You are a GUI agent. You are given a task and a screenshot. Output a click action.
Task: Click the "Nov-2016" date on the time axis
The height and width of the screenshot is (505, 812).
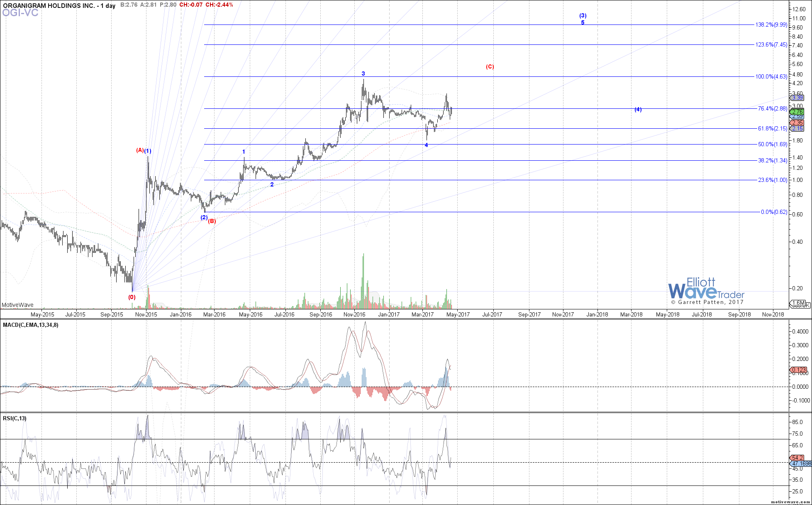pyautogui.click(x=354, y=314)
